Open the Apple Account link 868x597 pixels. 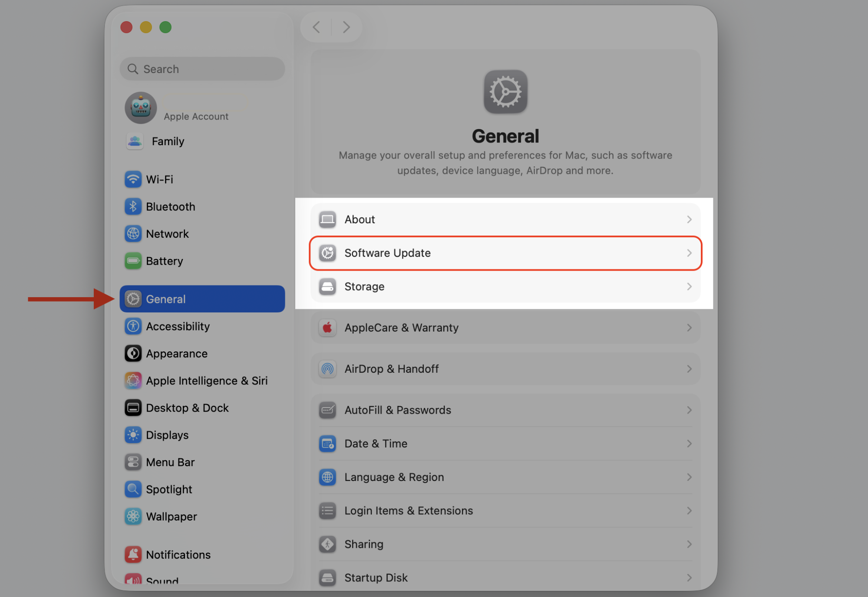click(196, 116)
